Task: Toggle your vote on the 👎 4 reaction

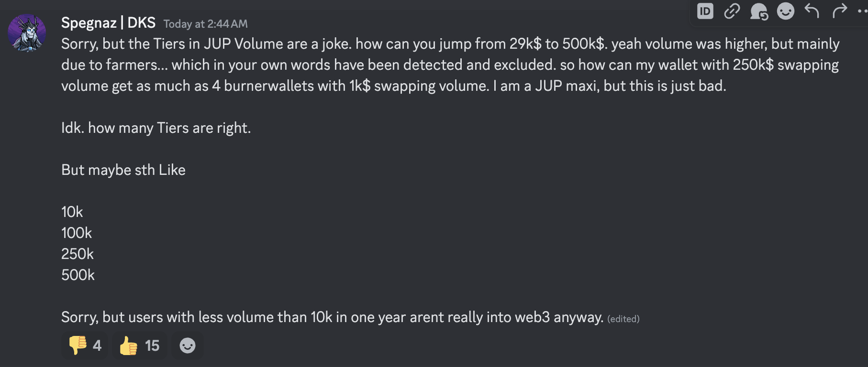Action: (x=84, y=345)
